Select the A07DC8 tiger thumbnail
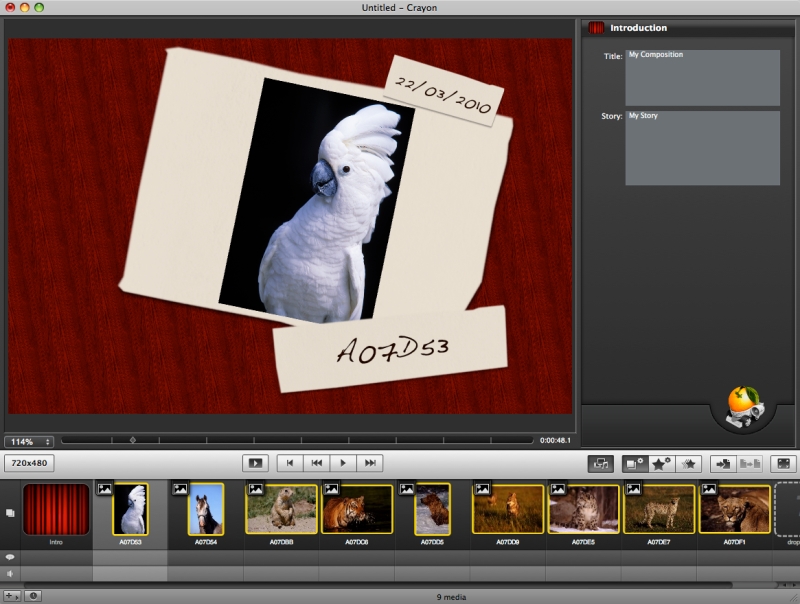 357,509
